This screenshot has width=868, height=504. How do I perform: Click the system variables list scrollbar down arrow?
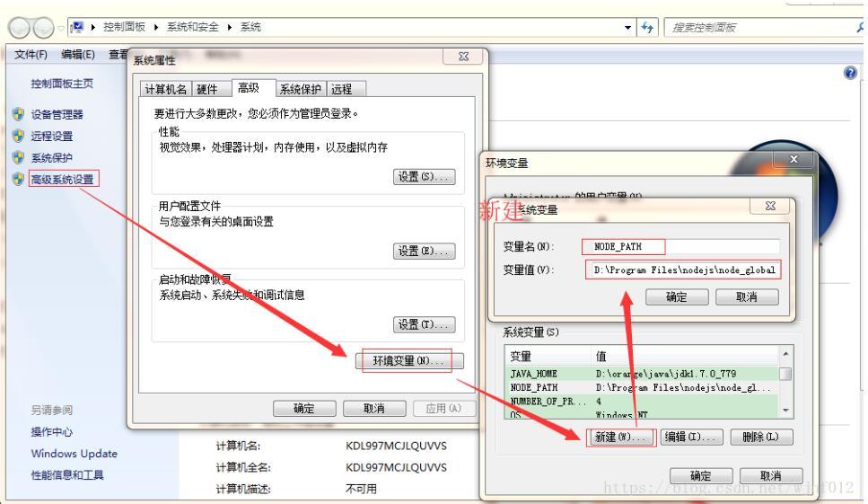pyautogui.click(x=785, y=411)
